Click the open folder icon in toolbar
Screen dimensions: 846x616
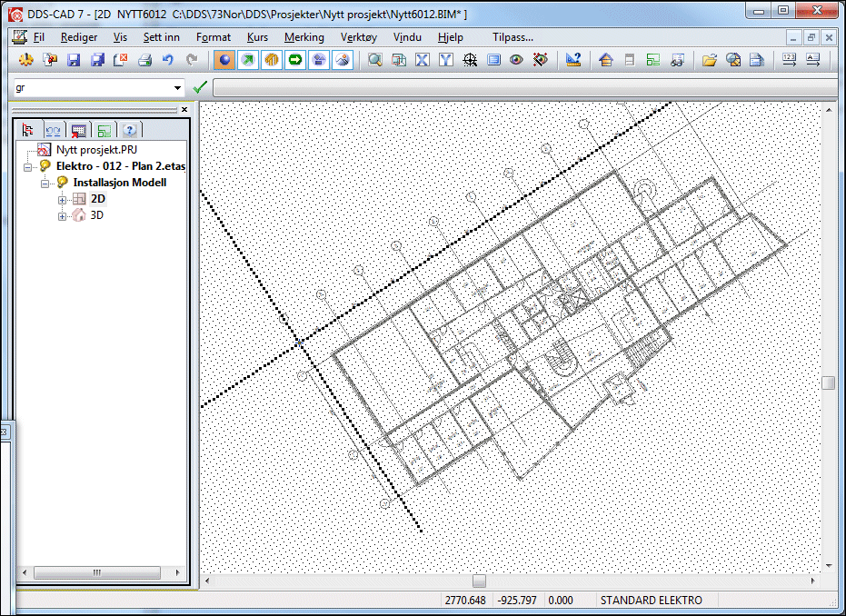click(710, 60)
